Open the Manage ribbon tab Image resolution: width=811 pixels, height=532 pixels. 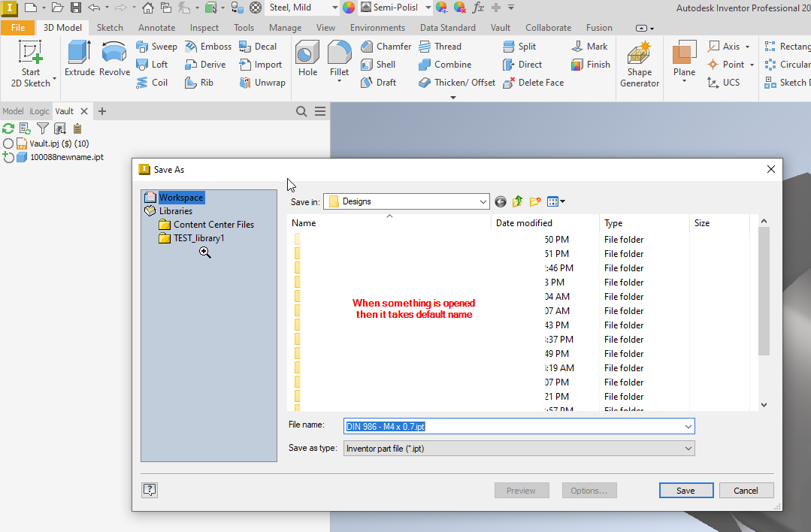pos(285,27)
